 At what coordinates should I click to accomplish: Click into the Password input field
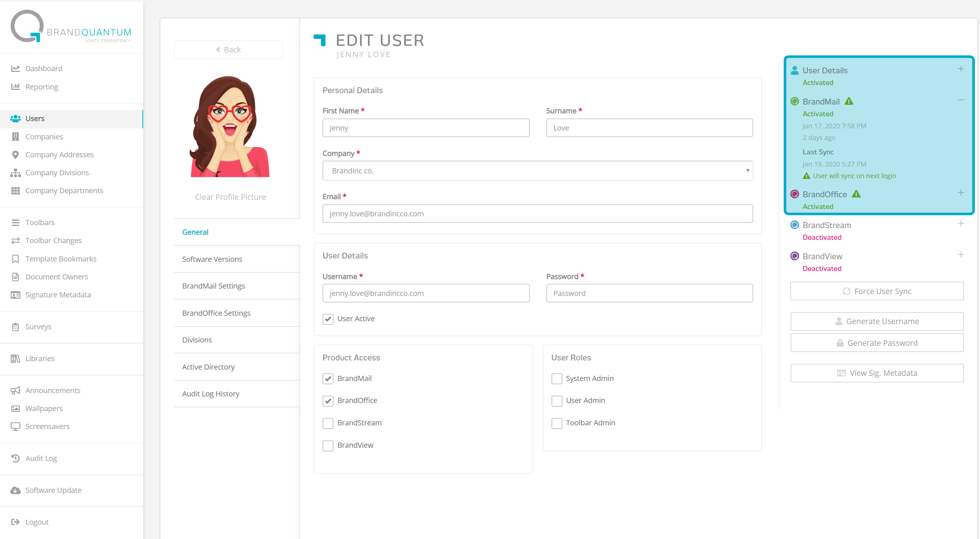(649, 293)
